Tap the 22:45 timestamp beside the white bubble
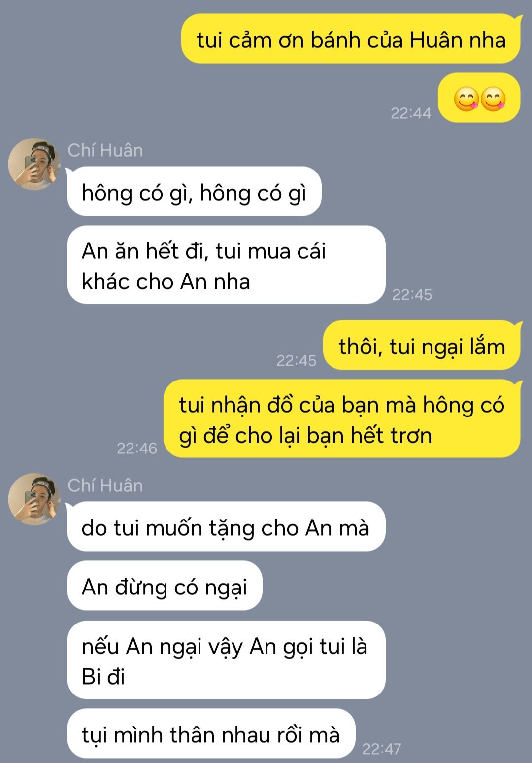Viewport: 532px width, 763px height. point(412,295)
